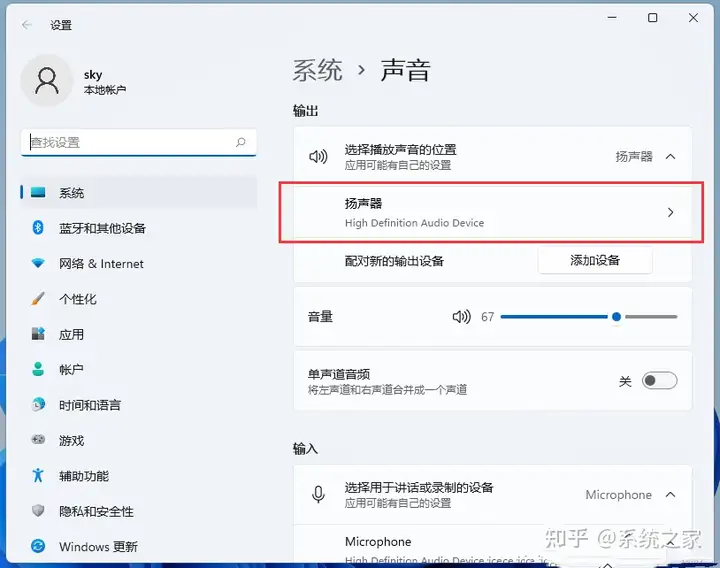Open Windows 更新 page
The image size is (720, 568).
pyautogui.click(x=139, y=546)
